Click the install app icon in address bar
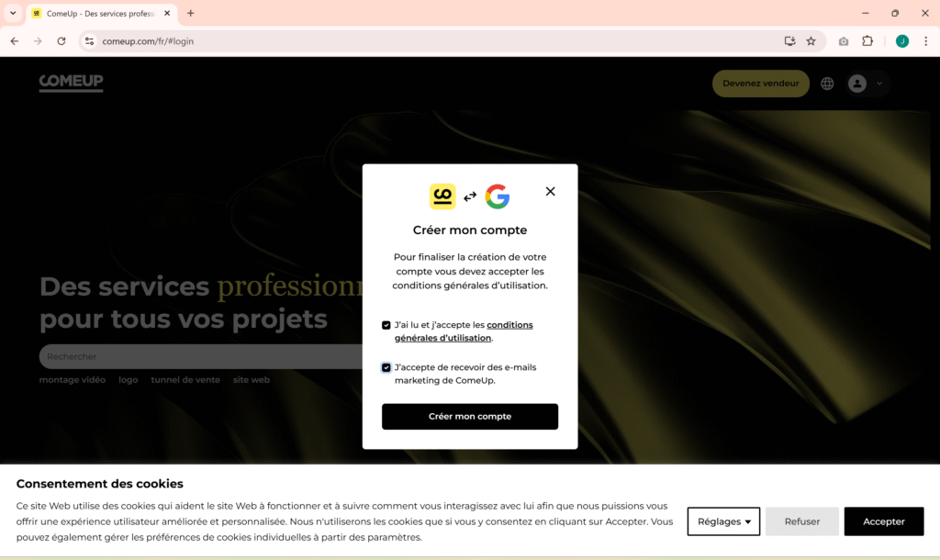The height and width of the screenshot is (560, 940). tap(789, 41)
